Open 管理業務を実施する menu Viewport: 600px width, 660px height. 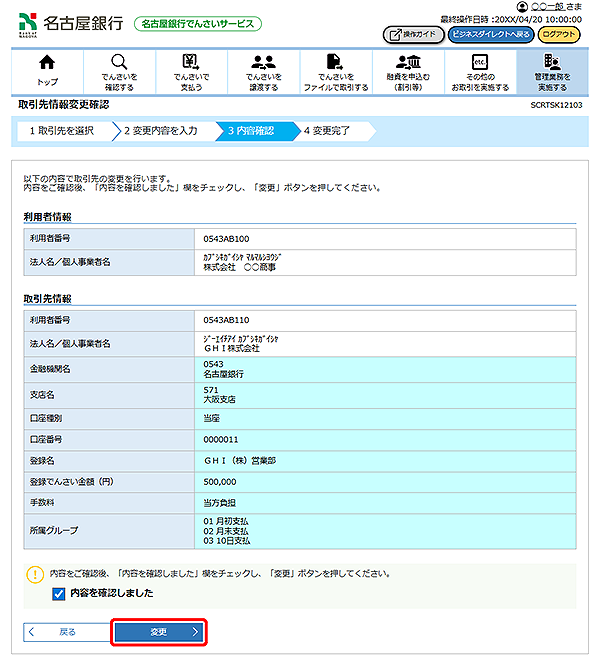tap(551, 69)
